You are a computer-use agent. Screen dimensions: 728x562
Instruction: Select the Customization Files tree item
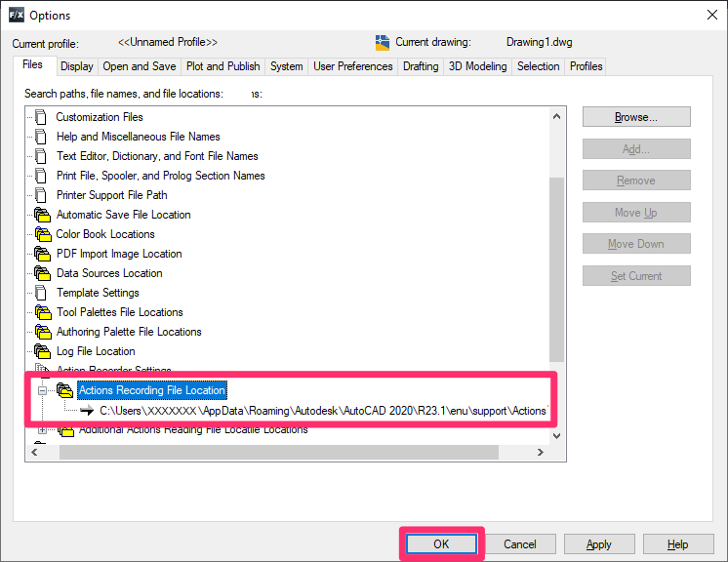(x=100, y=117)
